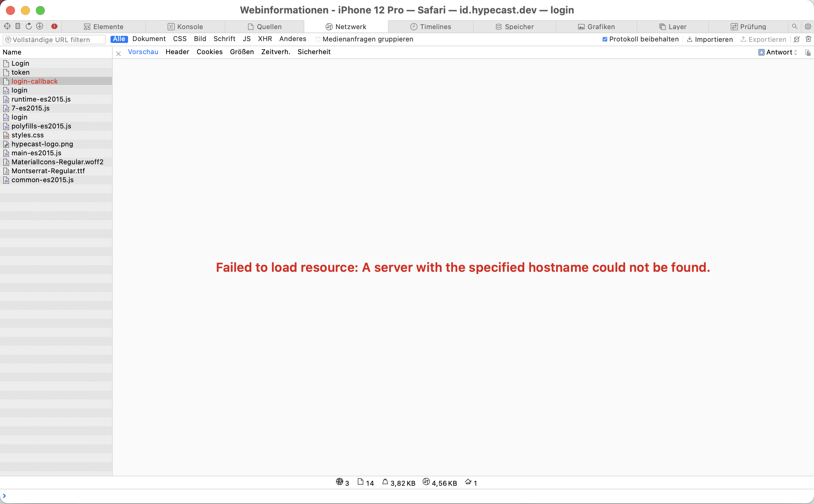Open Web Inspector settings gear
Viewport: 814px width, 504px height.
pos(808,27)
